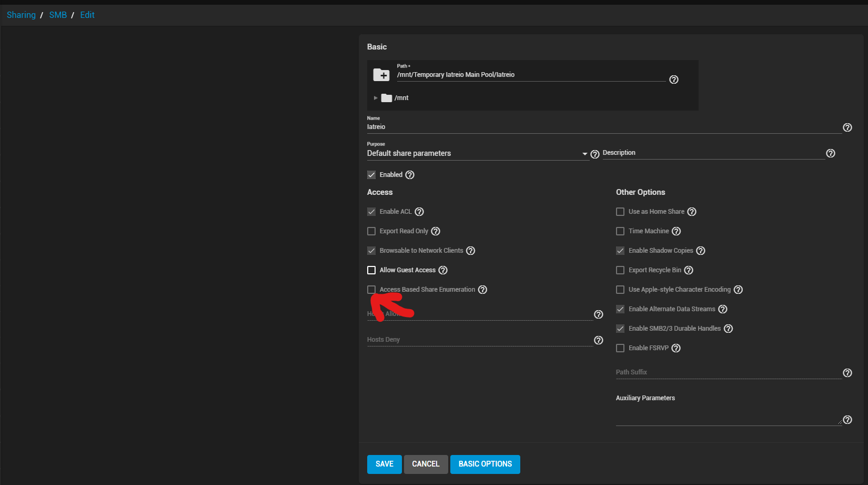Uncheck Enable Alternate Data Streams

pyautogui.click(x=620, y=309)
